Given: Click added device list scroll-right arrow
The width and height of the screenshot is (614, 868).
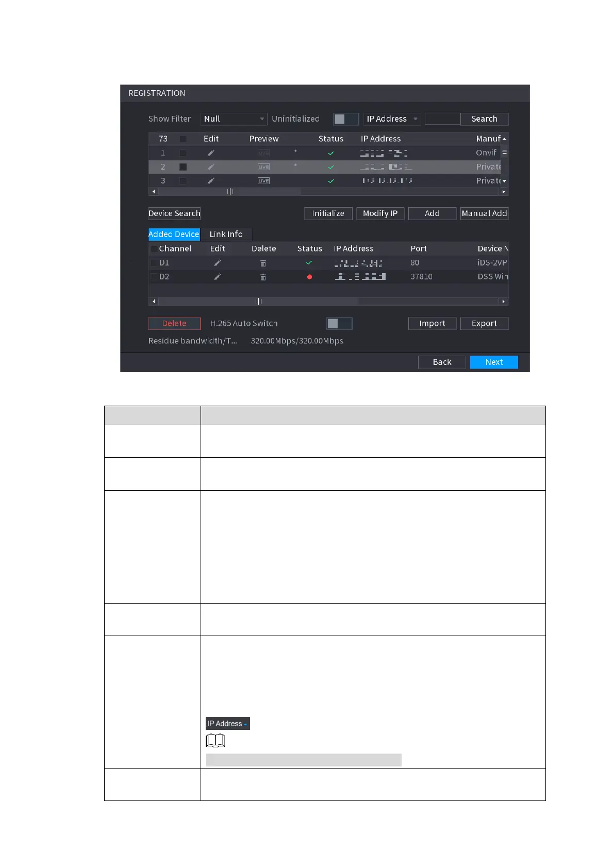Looking at the screenshot, I should pyautogui.click(x=504, y=302).
